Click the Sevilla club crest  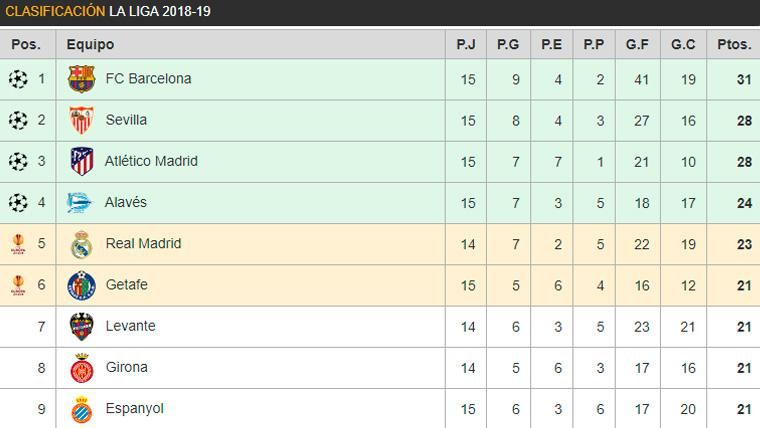pos(81,120)
